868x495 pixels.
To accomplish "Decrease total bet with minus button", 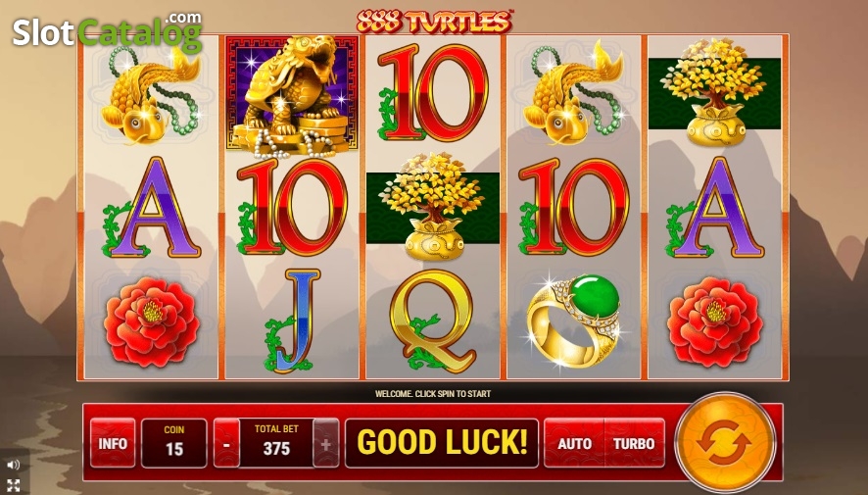I will pos(227,443).
